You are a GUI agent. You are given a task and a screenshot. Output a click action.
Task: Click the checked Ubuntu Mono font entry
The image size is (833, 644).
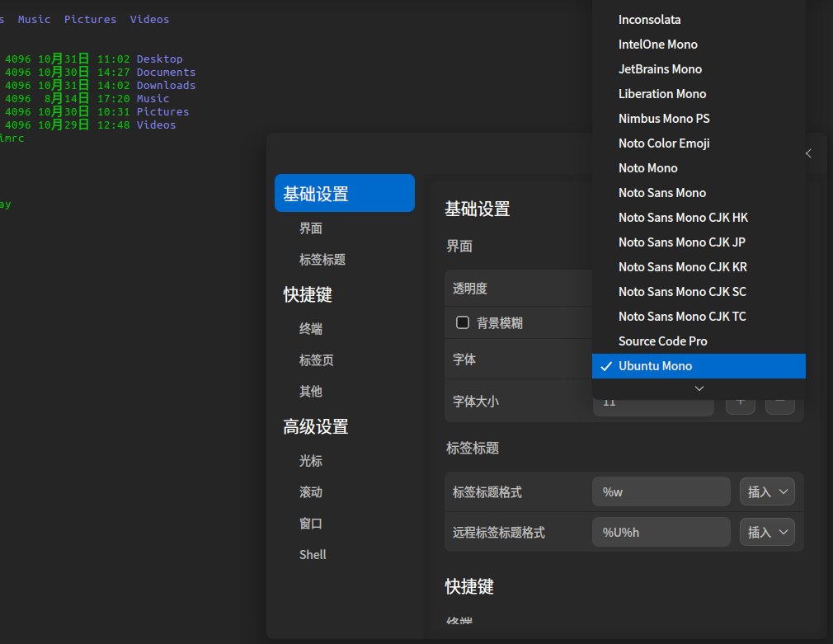(x=699, y=366)
